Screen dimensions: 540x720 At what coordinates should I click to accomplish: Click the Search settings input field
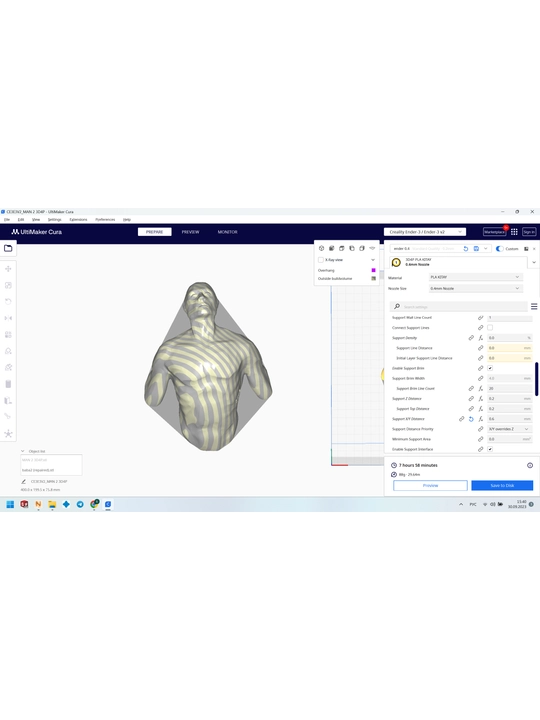point(459,306)
